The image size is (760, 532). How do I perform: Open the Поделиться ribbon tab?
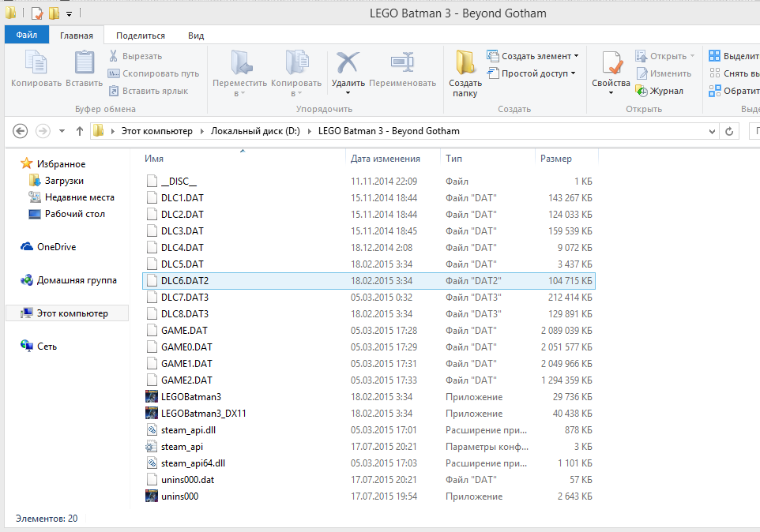pos(141,36)
